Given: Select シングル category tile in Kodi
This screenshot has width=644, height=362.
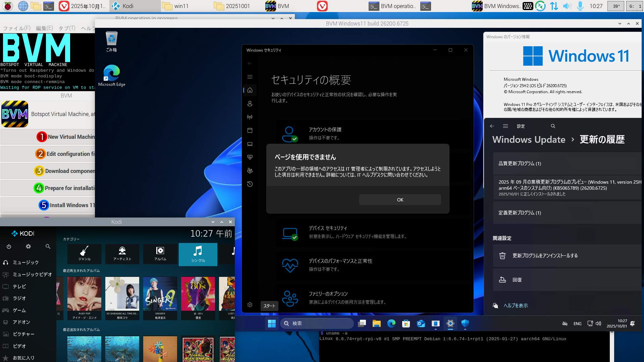Looking at the screenshot, I should (x=198, y=254).
